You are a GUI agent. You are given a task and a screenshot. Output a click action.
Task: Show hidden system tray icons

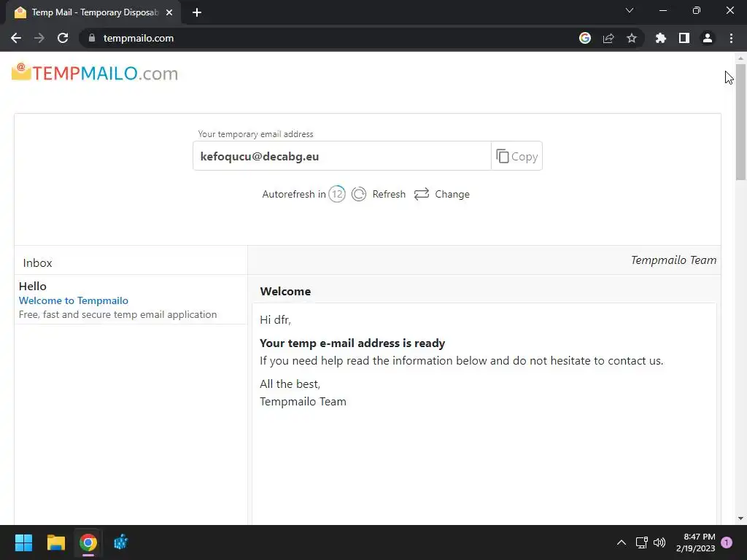622,542
